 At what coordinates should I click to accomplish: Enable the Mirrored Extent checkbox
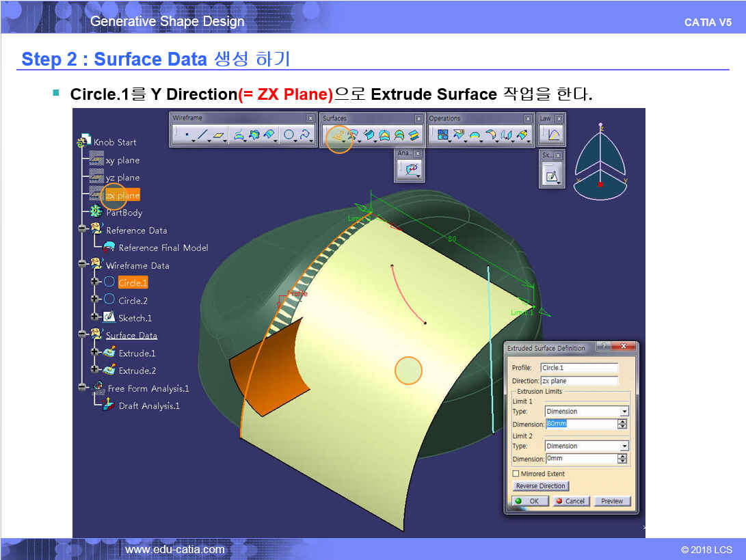click(x=516, y=474)
